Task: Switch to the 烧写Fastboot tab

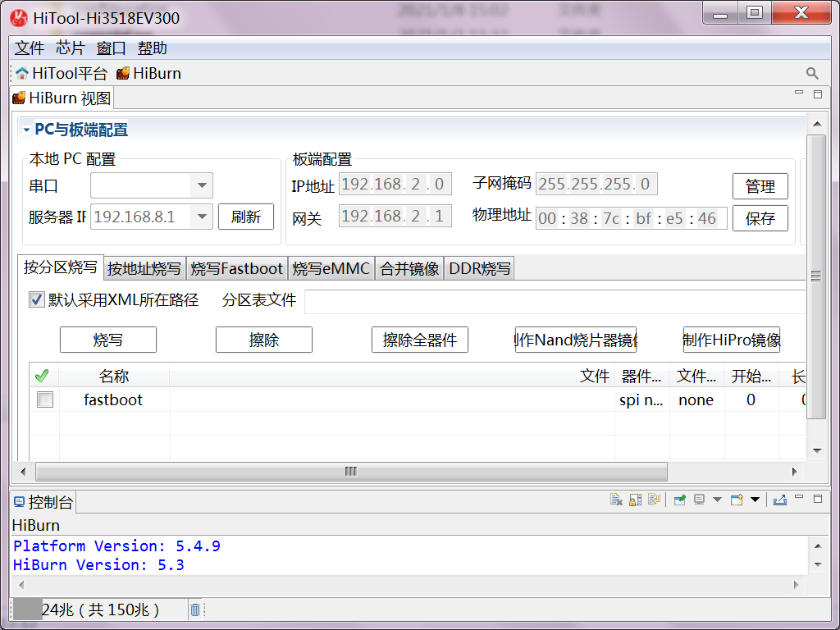Action: click(x=237, y=268)
